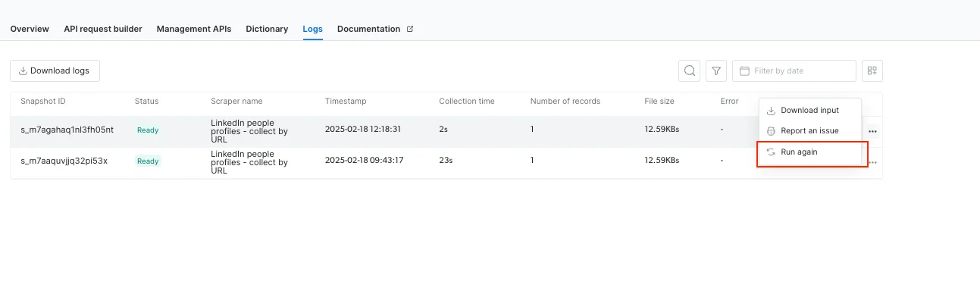Viewport: 980px width, 288px height.
Task: Click snapshot ID s_m7agahaq1nl3fh05nt
Action: (67, 130)
